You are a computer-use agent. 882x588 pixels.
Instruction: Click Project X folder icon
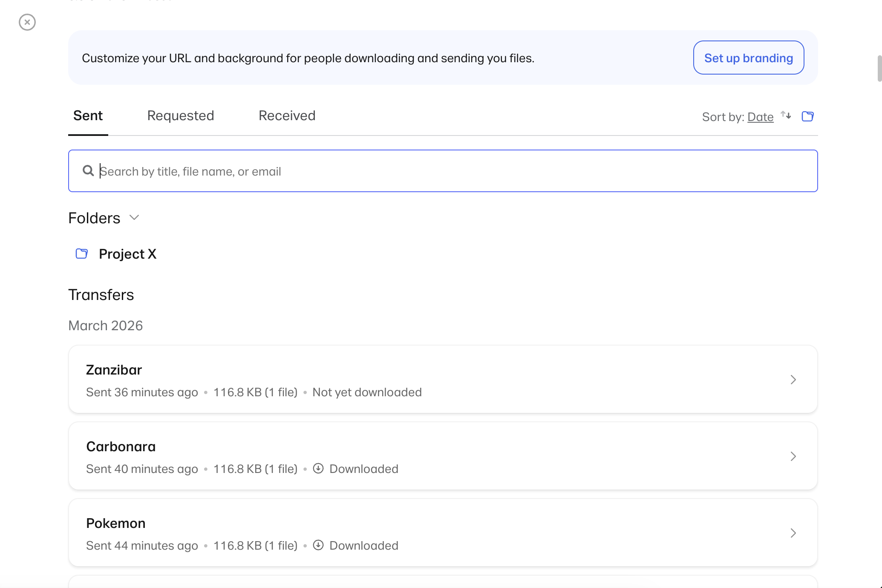81,254
